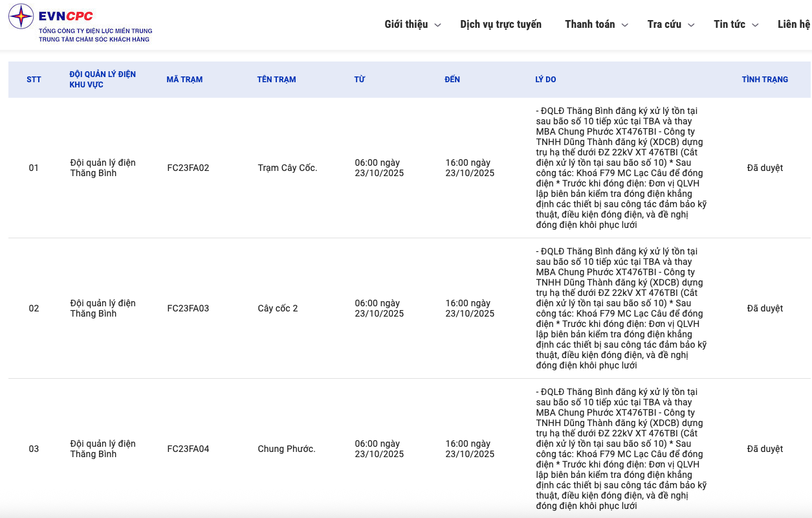
Task: Click Đã duyệt status in row 01
Action: [x=765, y=168]
